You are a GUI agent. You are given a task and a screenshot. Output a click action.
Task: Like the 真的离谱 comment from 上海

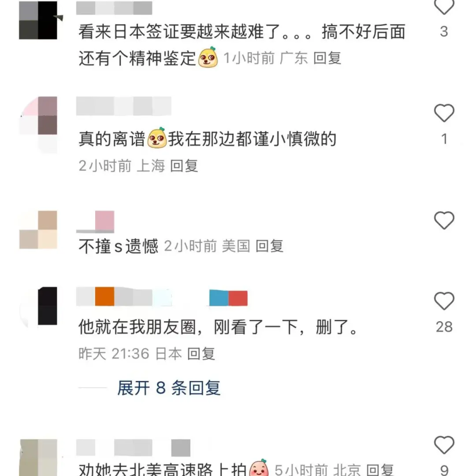(x=444, y=113)
